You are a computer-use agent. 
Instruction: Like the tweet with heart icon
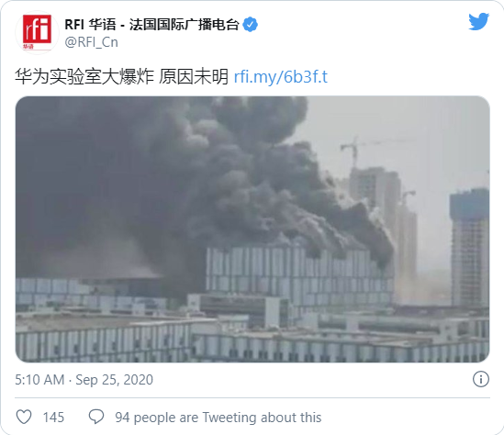[24, 417]
